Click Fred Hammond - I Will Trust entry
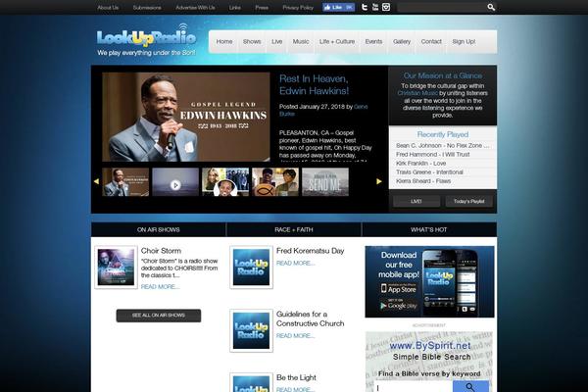 (x=433, y=155)
